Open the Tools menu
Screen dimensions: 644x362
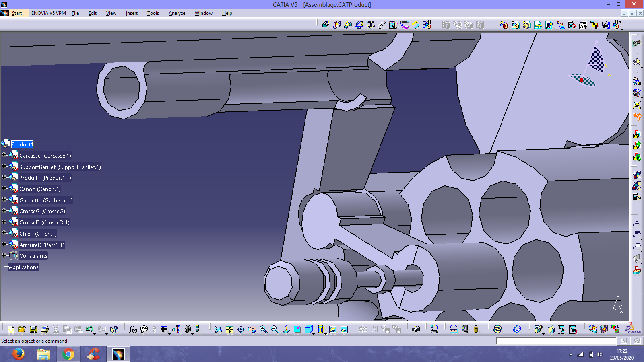point(153,13)
